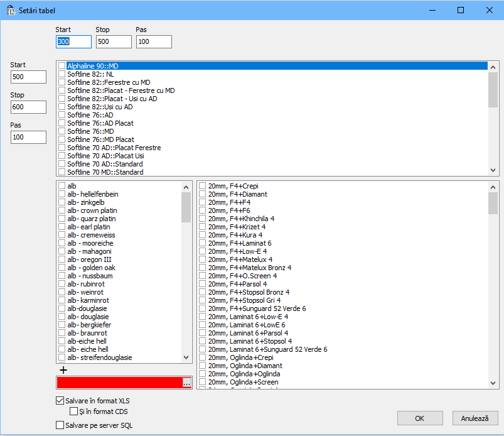Viewport: 504px width, 436px height.
Task: Click the Anulează button
Action: (x=475, y=418)
